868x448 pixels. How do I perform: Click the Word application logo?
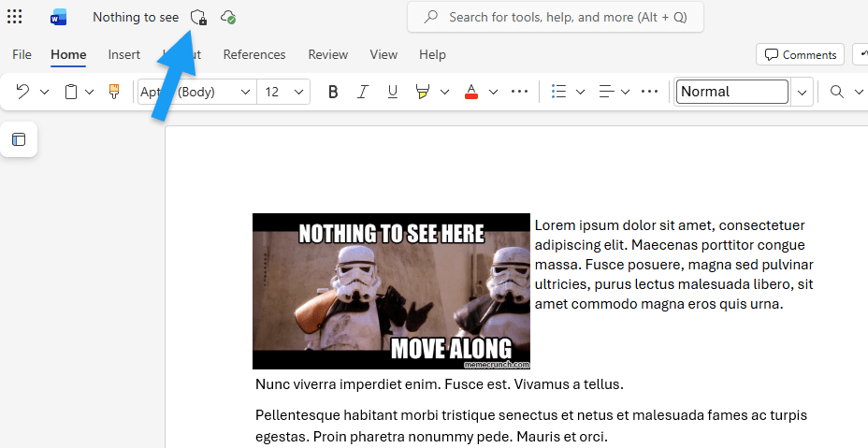coord(58,17)
